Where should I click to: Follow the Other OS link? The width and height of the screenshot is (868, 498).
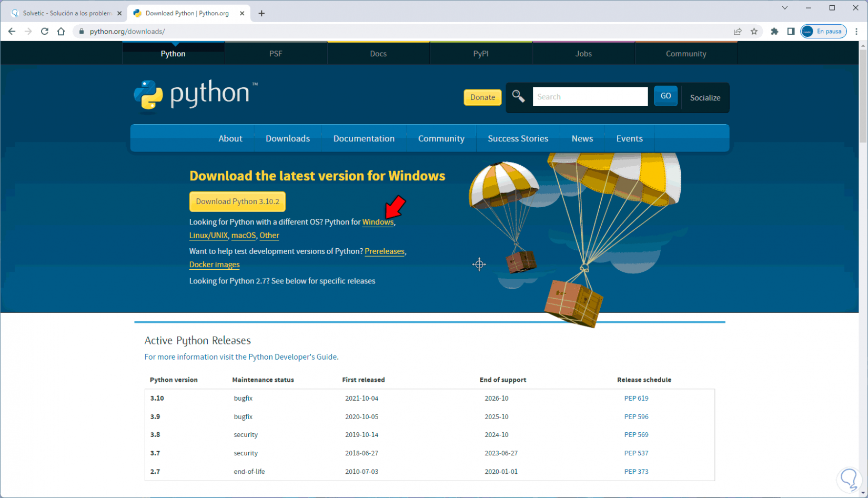tap(269, 236)
